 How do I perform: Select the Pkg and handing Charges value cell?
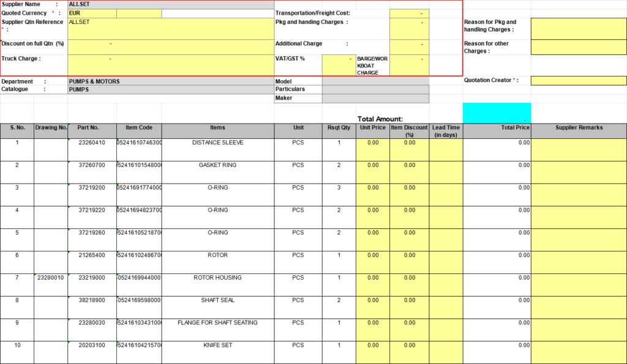[x=409, y=28]
